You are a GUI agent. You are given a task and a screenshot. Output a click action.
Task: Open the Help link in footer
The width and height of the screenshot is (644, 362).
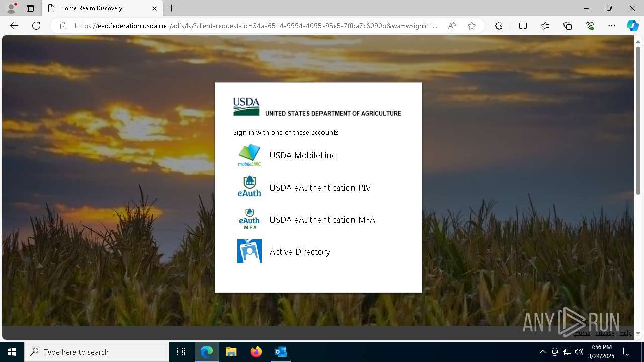[x=625, y=333]
